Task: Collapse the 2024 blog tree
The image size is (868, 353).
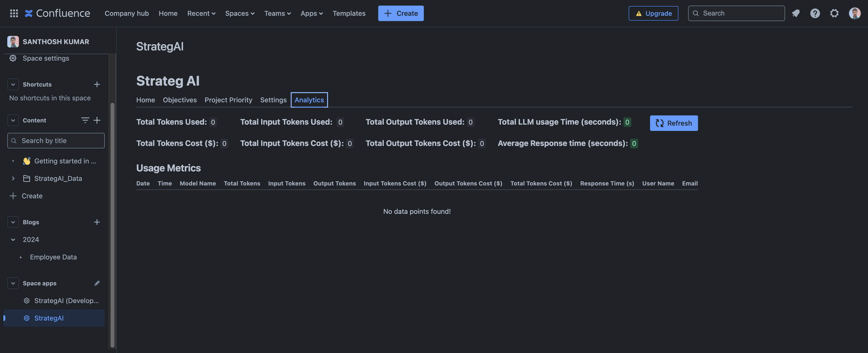Action: (13, 240)
